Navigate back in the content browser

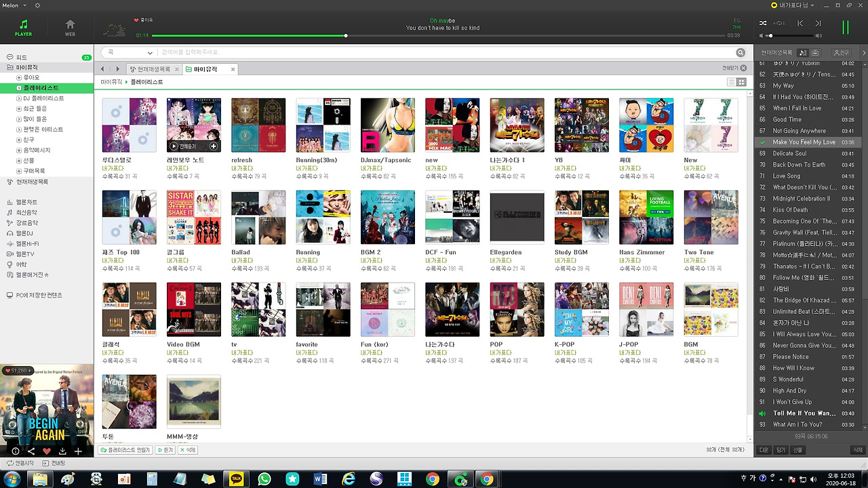103,69
